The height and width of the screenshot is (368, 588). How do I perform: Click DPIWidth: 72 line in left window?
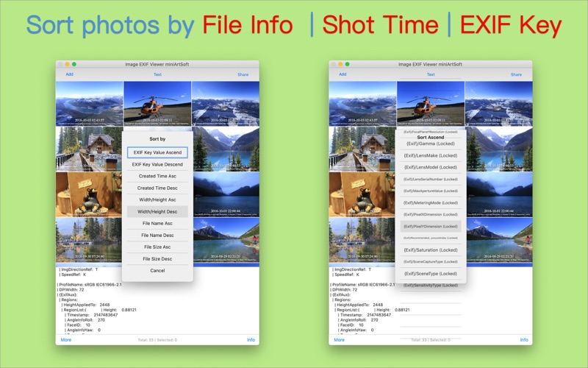click(71, 290)
